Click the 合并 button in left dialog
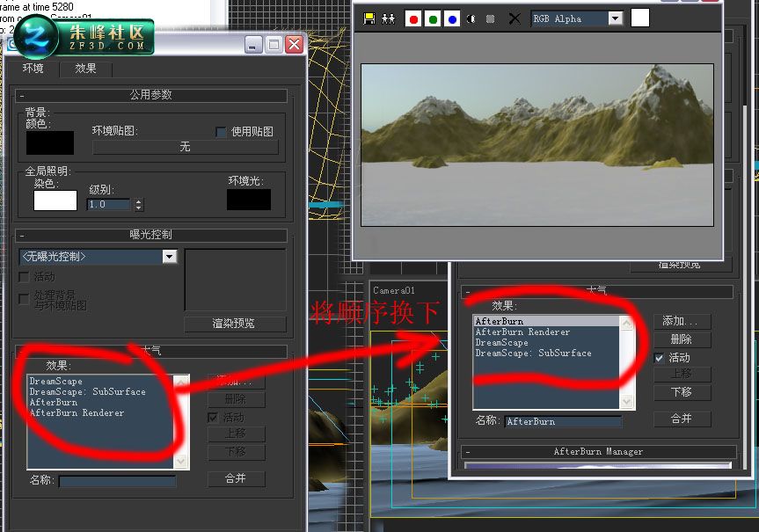The height and width of the screenshot is (532, 759). (x=237, y=478)
